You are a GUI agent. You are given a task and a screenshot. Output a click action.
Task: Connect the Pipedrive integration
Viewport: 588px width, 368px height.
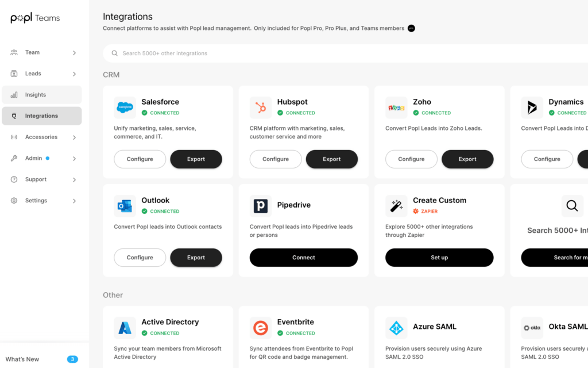(x=303, y=257)
